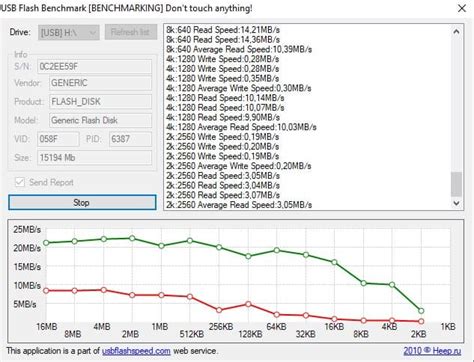Select log line 8k:640 Read Speed:14,36MB/s
The image size is (474, 362).
click(223, 40)
